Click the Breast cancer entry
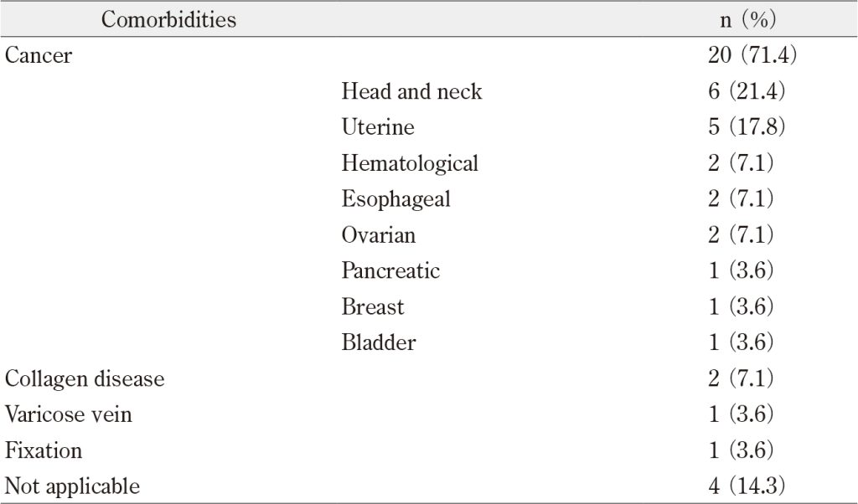 click(373, 306)
